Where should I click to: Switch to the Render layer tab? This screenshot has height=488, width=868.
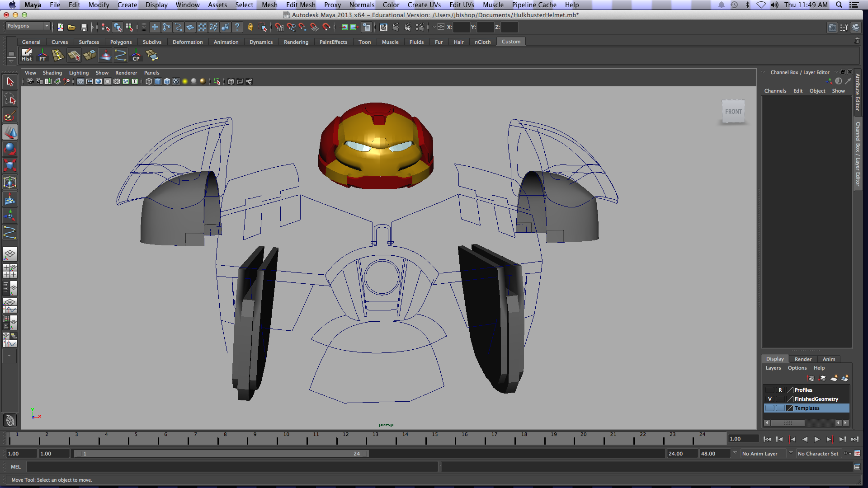pos(803,359)
